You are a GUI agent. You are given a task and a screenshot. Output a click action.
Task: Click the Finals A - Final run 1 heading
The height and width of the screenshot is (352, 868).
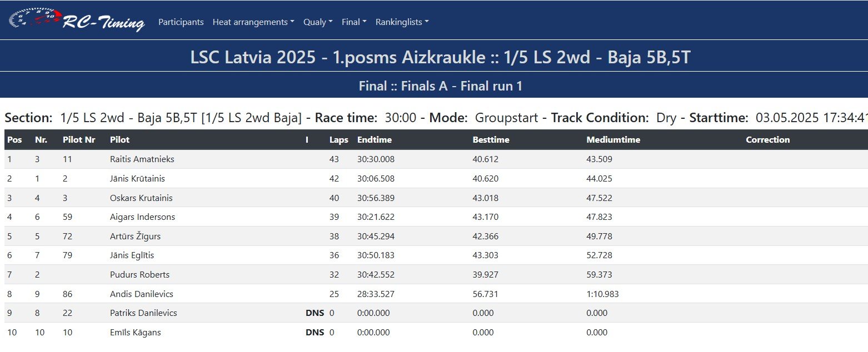tap(440, 86)
